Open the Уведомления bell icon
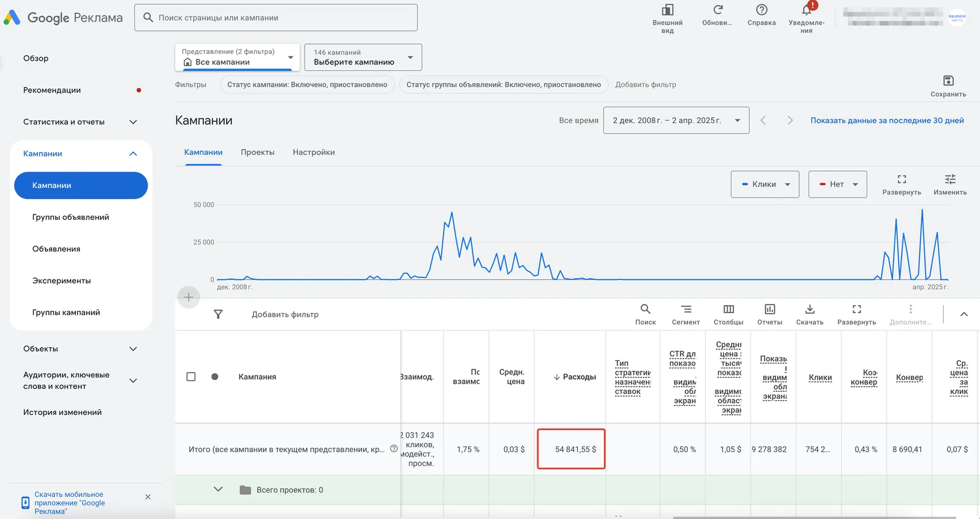The height and width of the screenshot is (519, 980). [807, 10]
